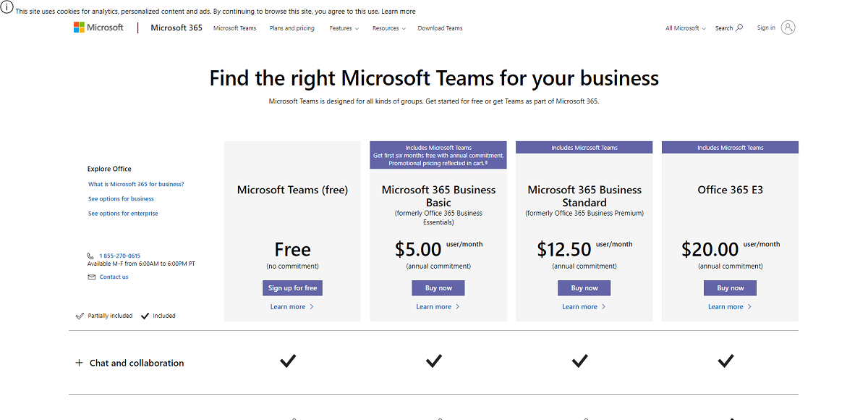Open the Resources dropdown menu

388,28
